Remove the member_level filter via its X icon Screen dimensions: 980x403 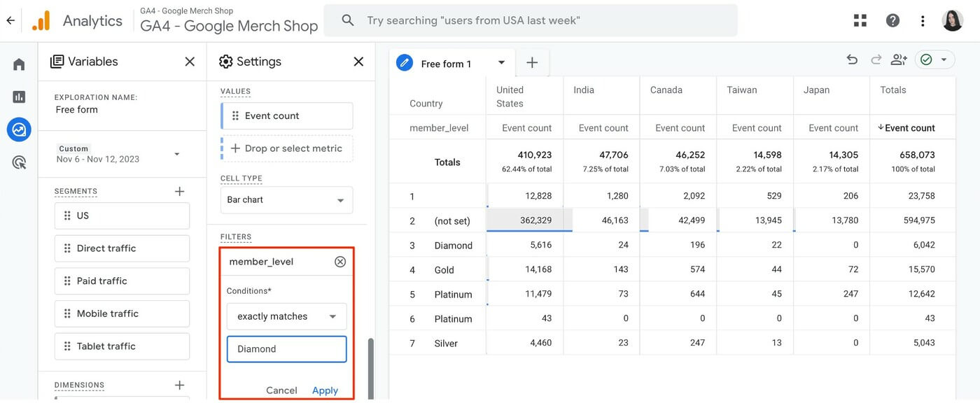click(x=340, y=261)
